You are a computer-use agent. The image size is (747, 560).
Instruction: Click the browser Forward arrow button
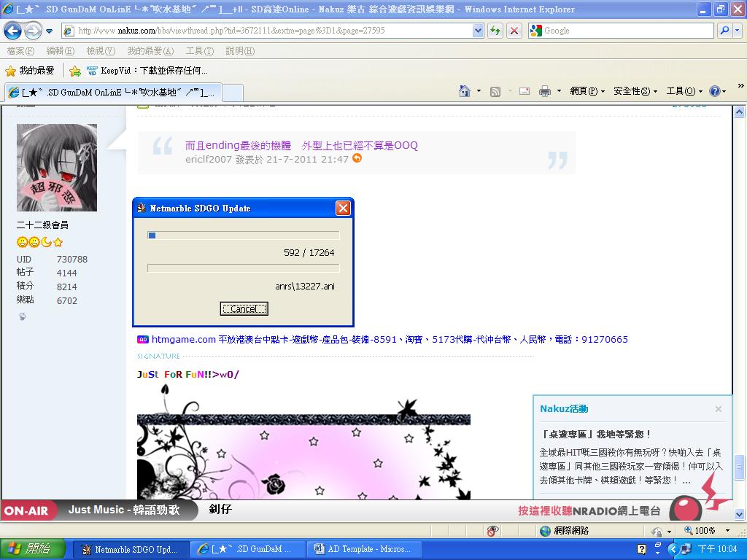point(33,31)
